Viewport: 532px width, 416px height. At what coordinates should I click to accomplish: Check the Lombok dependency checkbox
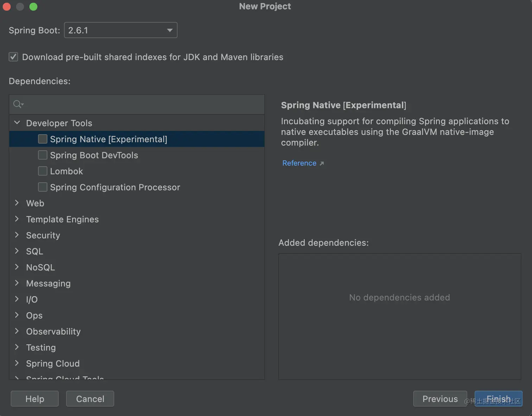[x=43, y=171]
